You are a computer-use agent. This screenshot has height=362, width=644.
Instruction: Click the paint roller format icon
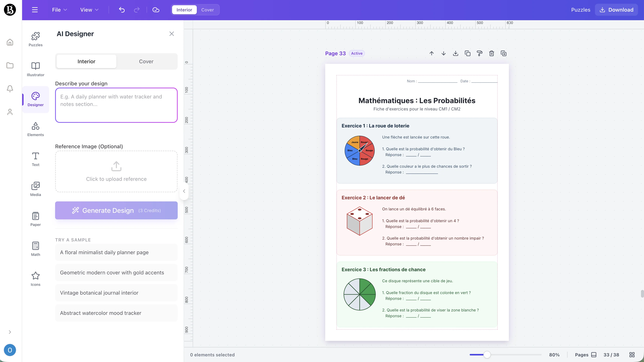click(x=479, y=53)
